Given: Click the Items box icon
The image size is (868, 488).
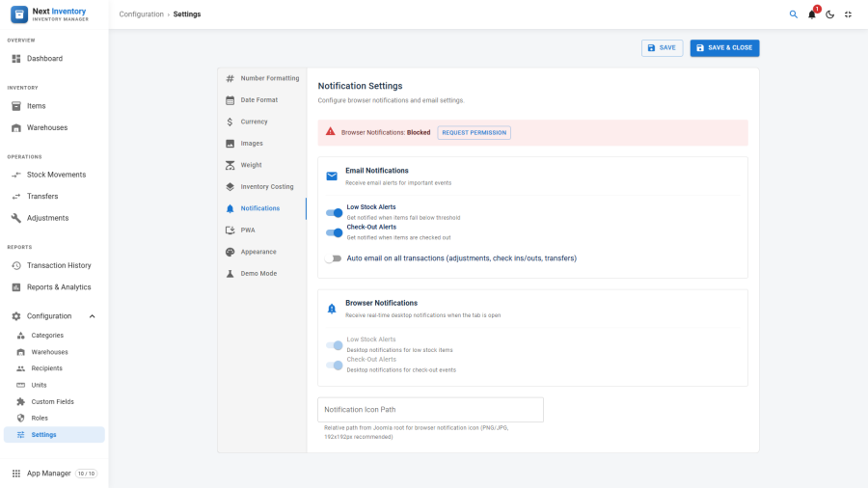Looking at the screenshot, I should pos(16,106).
